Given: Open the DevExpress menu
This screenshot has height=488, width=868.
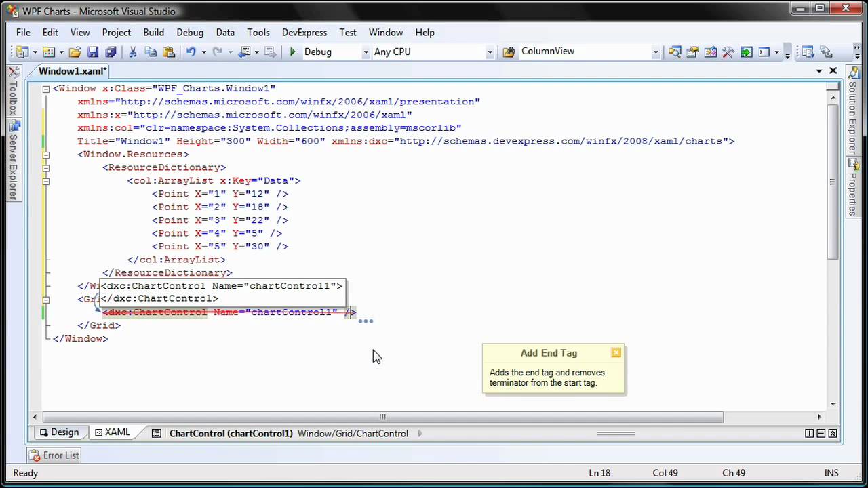Looking at the screenshot, I should point(304,32).
